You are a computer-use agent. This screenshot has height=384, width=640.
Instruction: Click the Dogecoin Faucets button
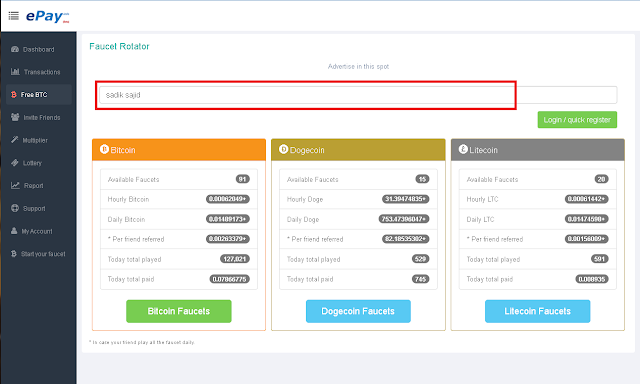pyautogui.click(x=358, y=311)
